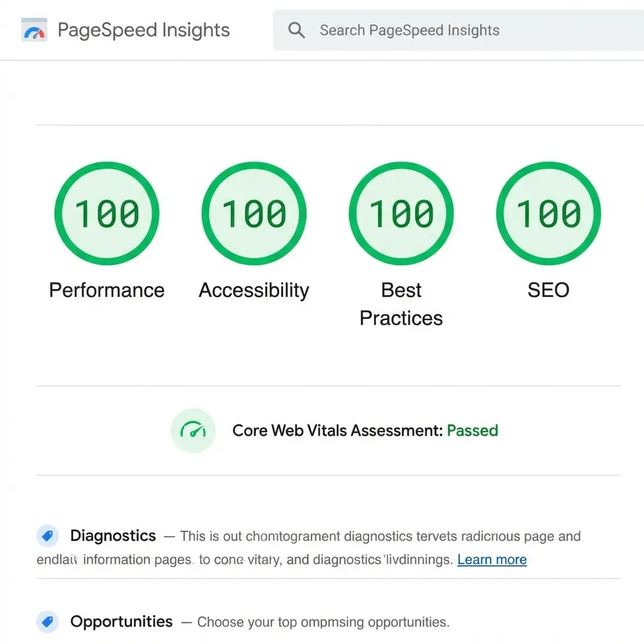Click the search magnifier icon
Screen dimensions: 644x644
point(296,30)
